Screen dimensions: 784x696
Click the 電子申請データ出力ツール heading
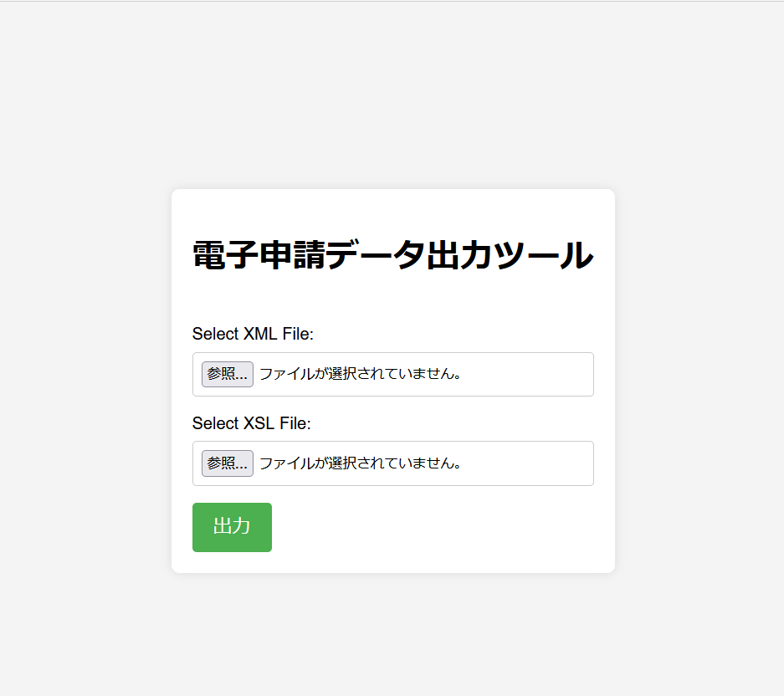tap(393, 255)
